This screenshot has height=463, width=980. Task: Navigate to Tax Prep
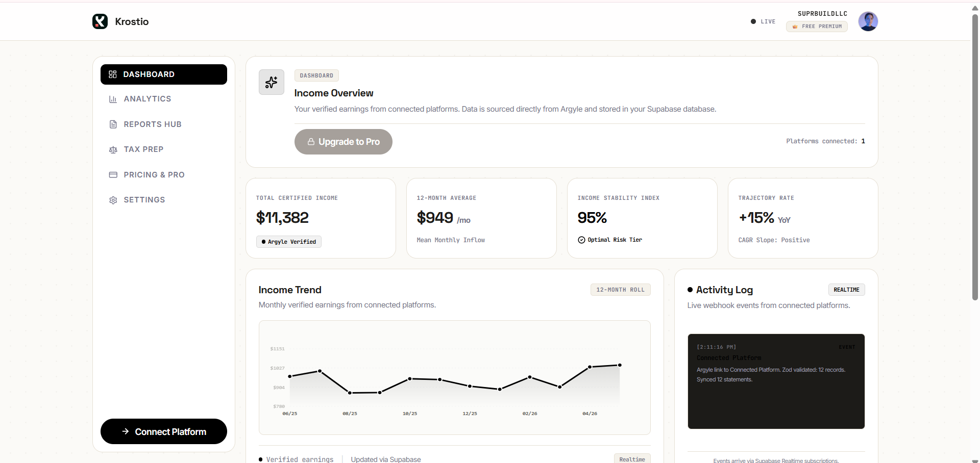click(164, 149)
